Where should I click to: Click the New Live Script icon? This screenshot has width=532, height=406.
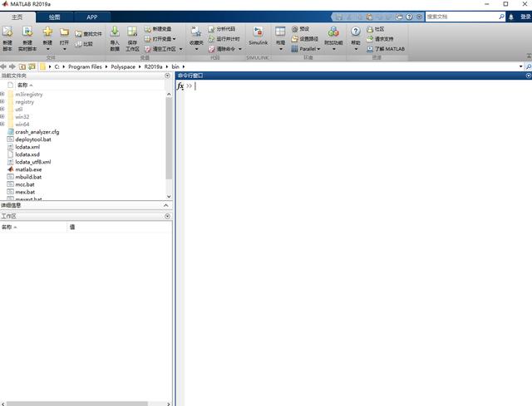pos(27,32)
